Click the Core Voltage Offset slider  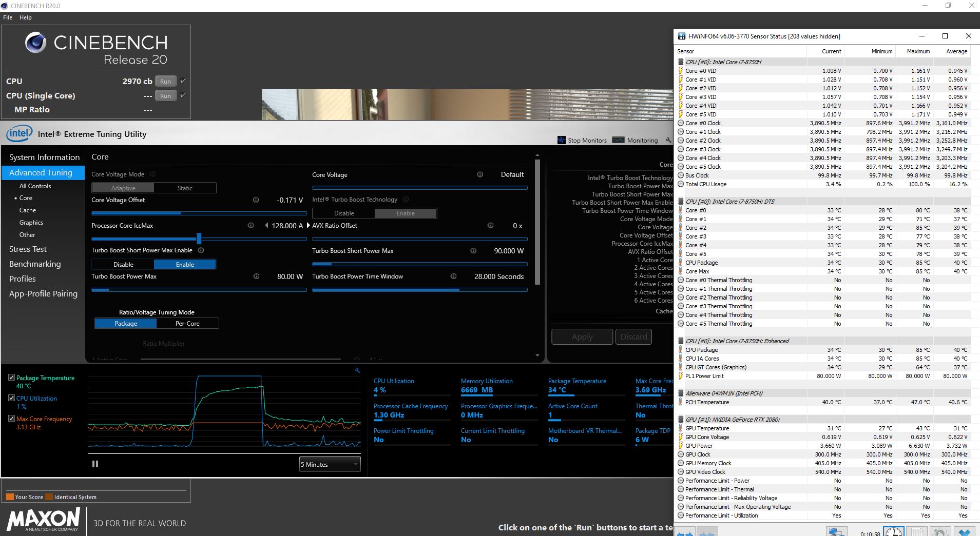[199, 213]
